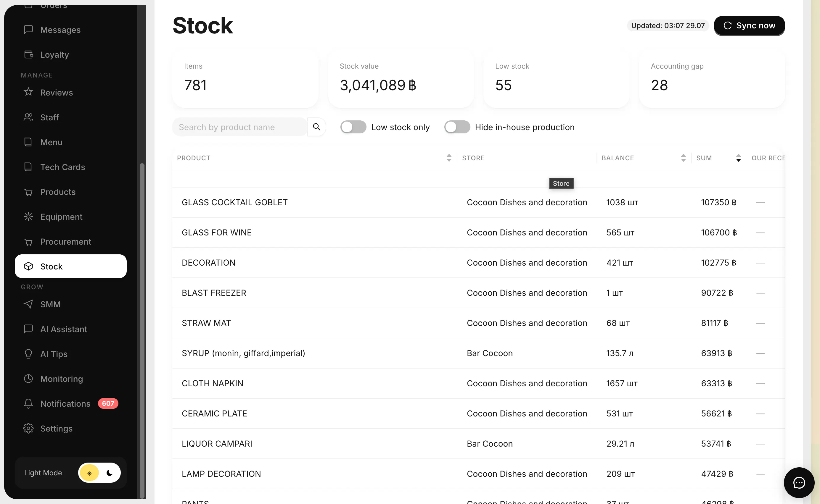820x504 pixels.
Task: Sort table by the Balance column arrows
Action: click(684, 158)
